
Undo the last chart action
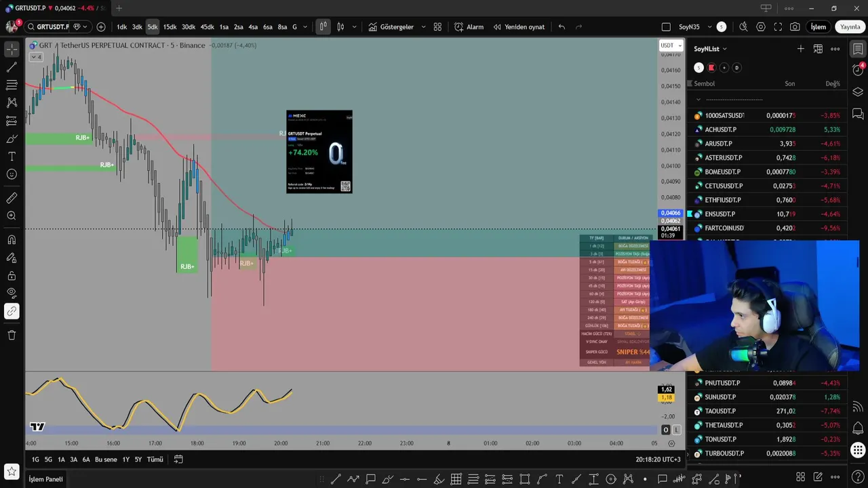(561, 27)
